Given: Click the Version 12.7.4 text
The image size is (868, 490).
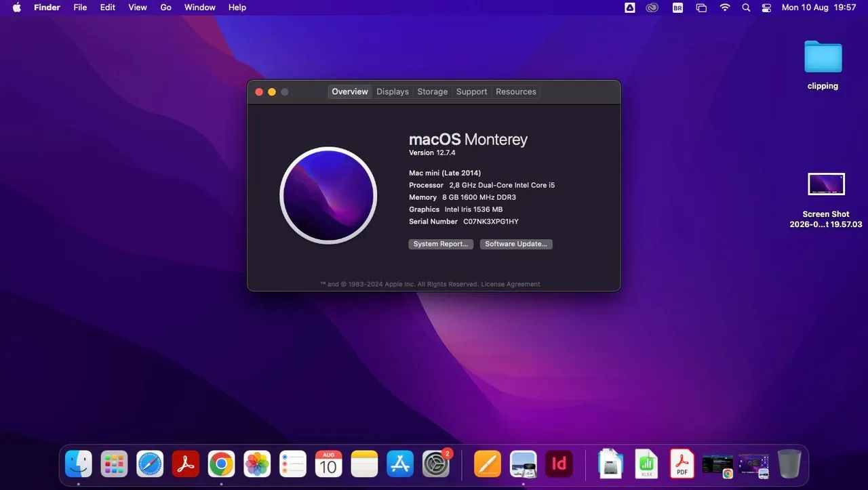Looking at the screenshot, I should tap(432, 152).
